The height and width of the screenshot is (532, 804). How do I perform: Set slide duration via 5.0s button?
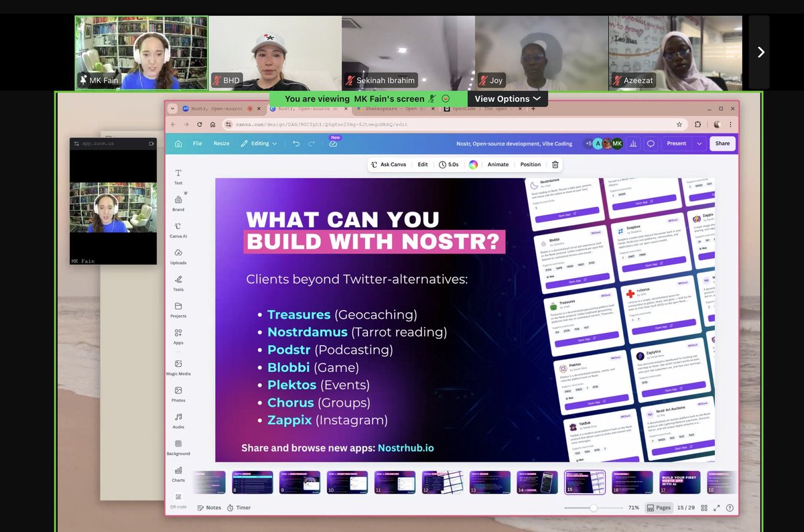coord(449,164)
